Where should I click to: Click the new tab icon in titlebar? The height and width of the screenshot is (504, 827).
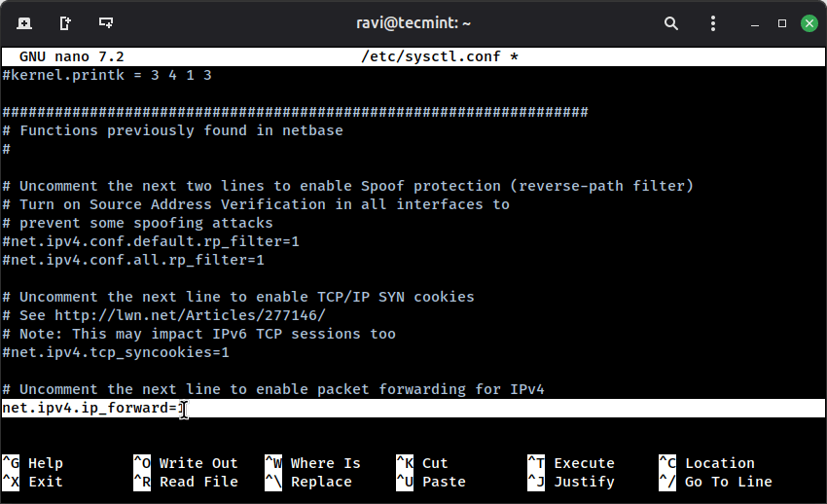click(x=23, y=22)
